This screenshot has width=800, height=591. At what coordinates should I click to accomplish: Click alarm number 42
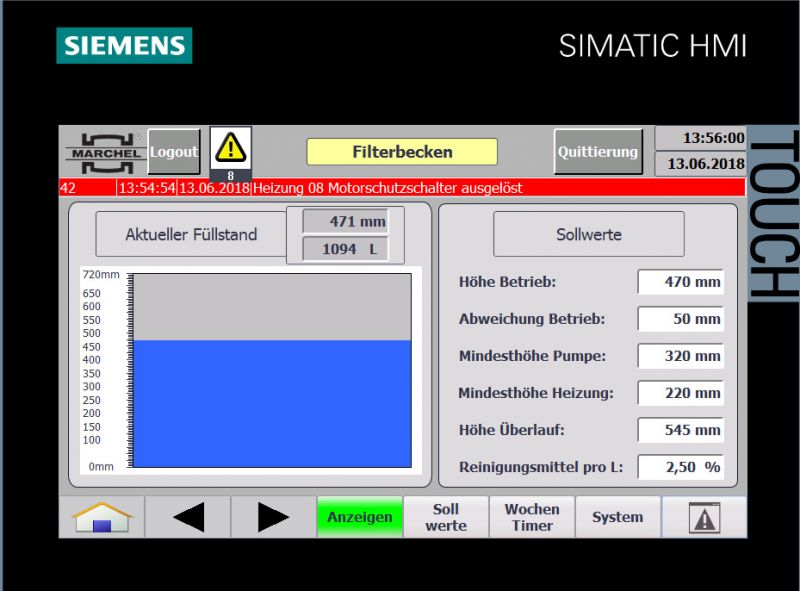coord(68,188)
